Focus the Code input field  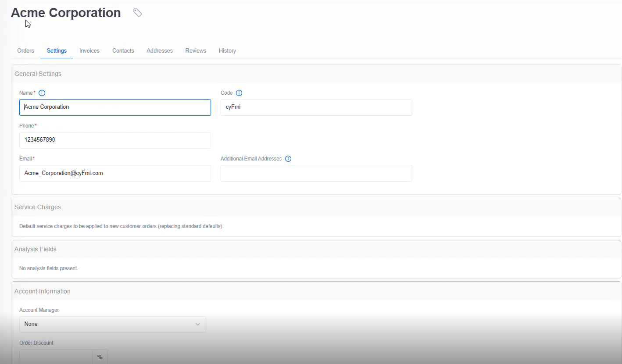point(316,107)
